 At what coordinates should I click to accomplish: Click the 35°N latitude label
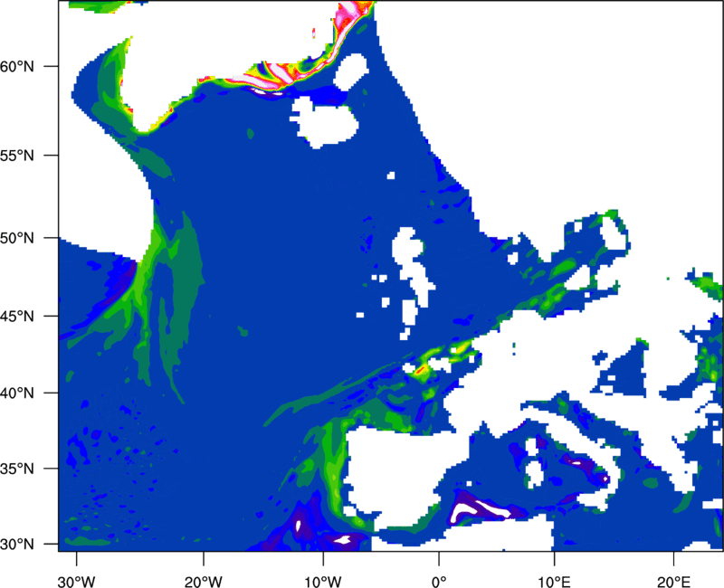(x=17, y=469)
